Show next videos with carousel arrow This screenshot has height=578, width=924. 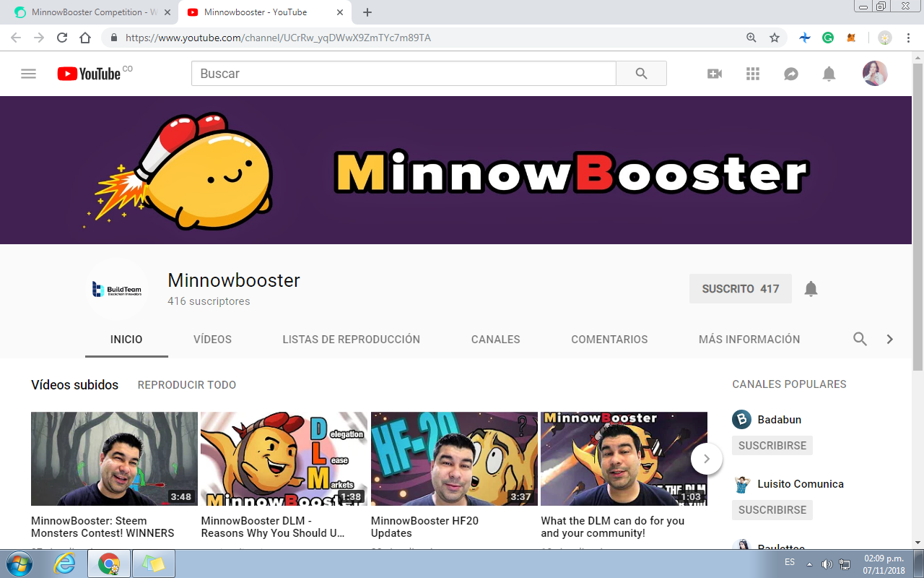coord(707,459)
